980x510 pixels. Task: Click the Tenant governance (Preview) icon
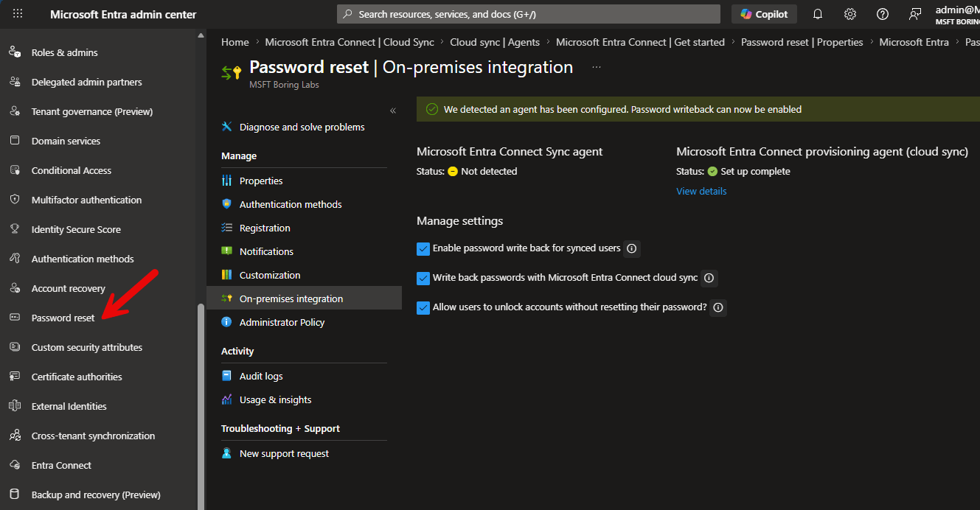pos(14,111)
